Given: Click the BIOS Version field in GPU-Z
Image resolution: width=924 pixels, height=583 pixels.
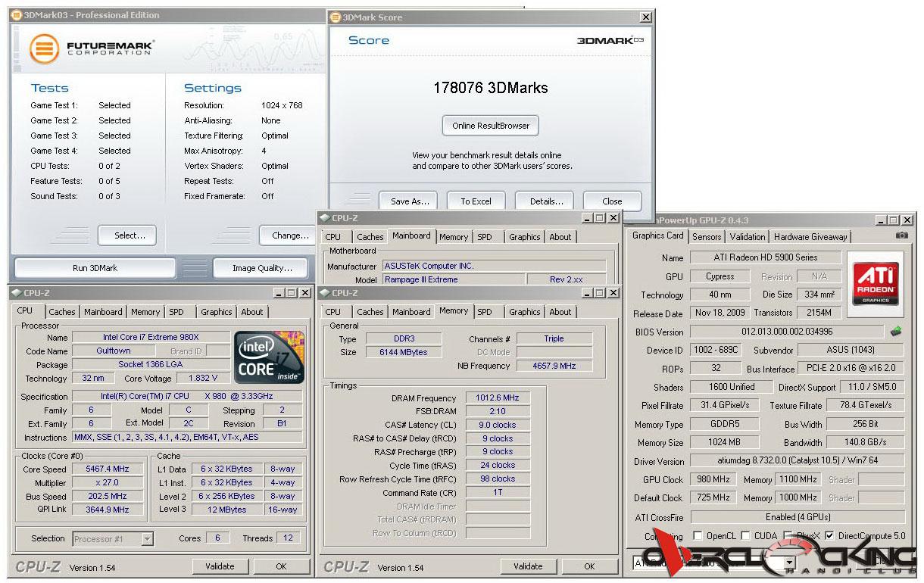Looking at the screenshot, I should click(x=787, y=332).
